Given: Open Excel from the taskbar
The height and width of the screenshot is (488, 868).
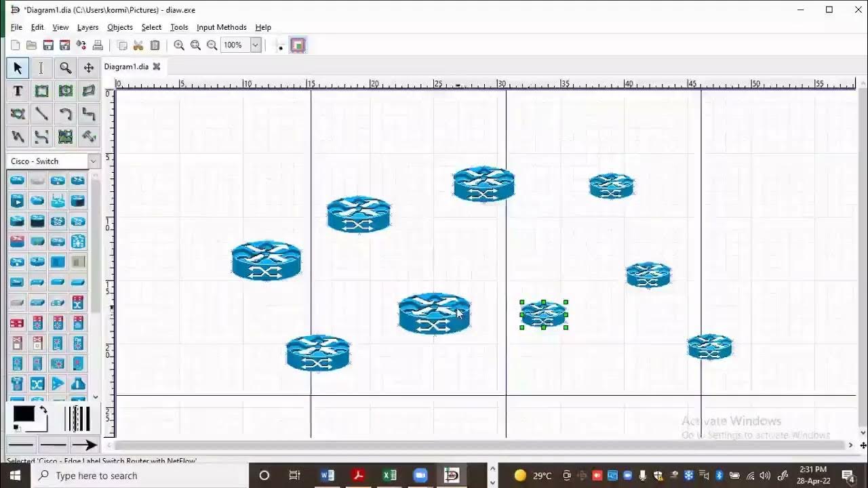Looking at the screenshot, I should click(389, 475).
